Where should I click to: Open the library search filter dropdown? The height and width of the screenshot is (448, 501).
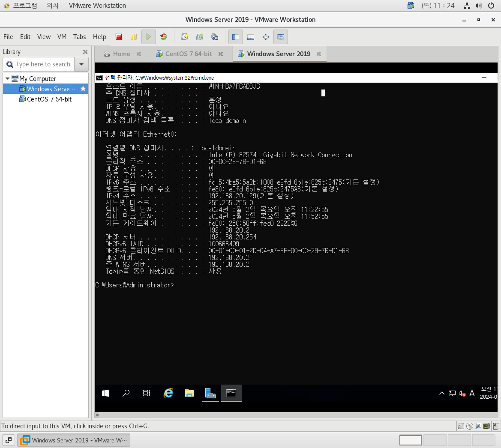pyautogui.click(x=81, y=64)
